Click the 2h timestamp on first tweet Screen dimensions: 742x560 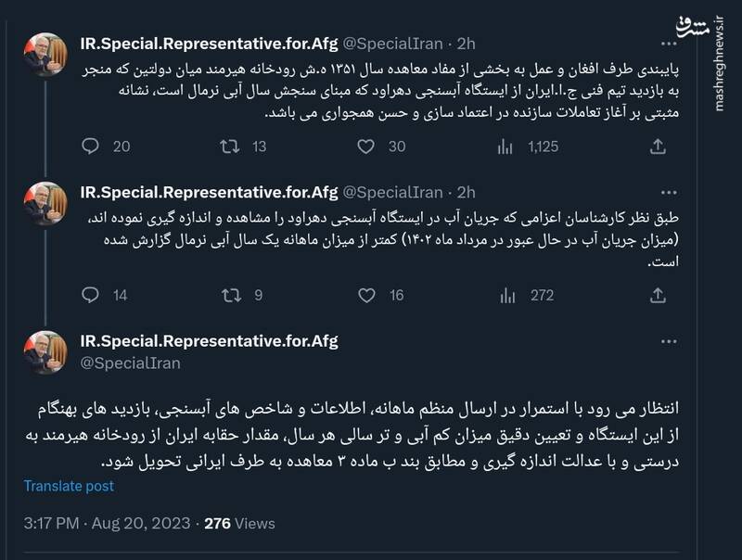click(x=466, y=43)
